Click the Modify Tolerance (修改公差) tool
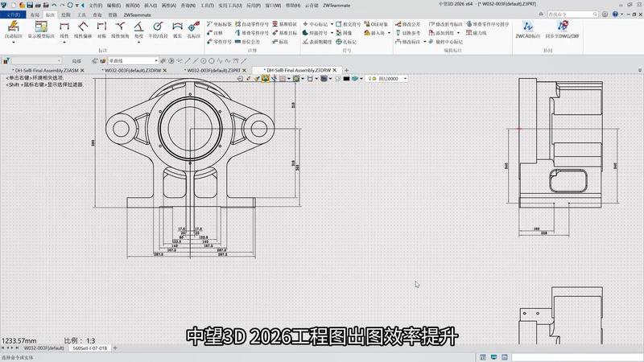Viewport: 644px width, 362px height. 408,24
